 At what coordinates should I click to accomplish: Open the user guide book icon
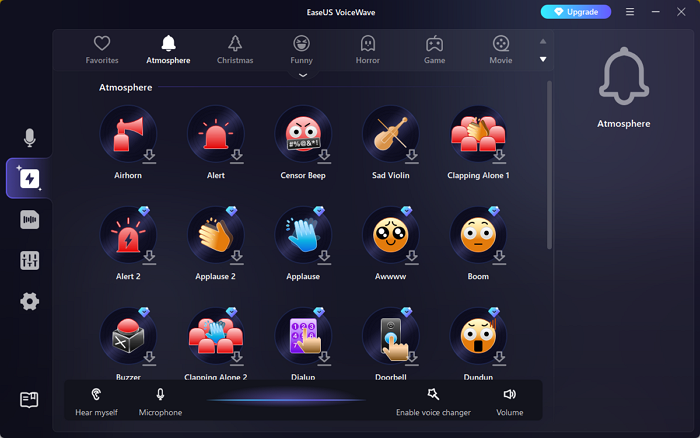point(29,400)
